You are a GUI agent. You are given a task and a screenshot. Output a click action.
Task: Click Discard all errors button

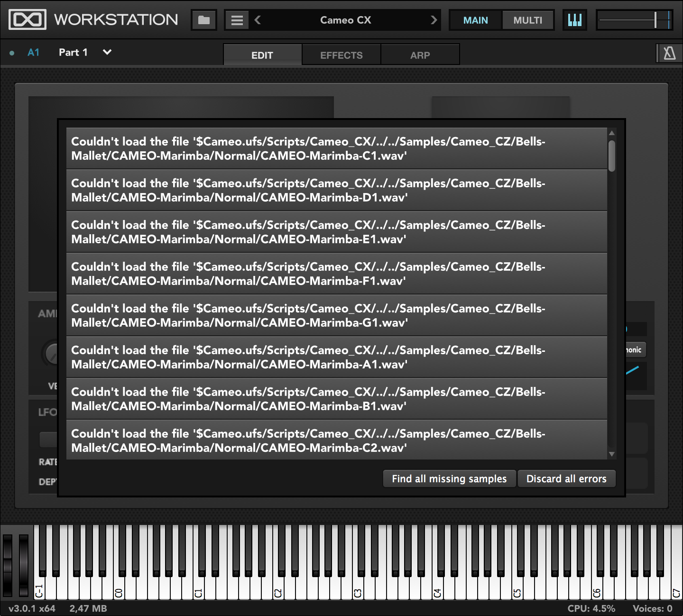[566, 479]
